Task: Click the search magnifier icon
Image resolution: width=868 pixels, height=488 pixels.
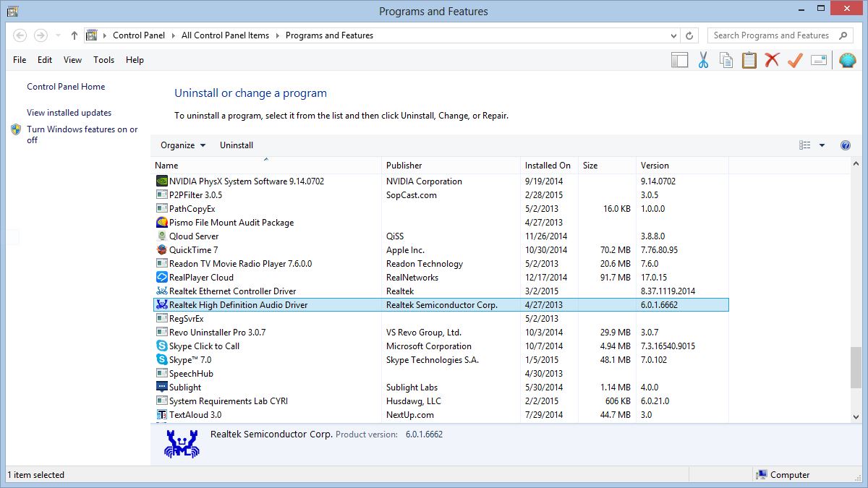Action: (x=843, y=35)
